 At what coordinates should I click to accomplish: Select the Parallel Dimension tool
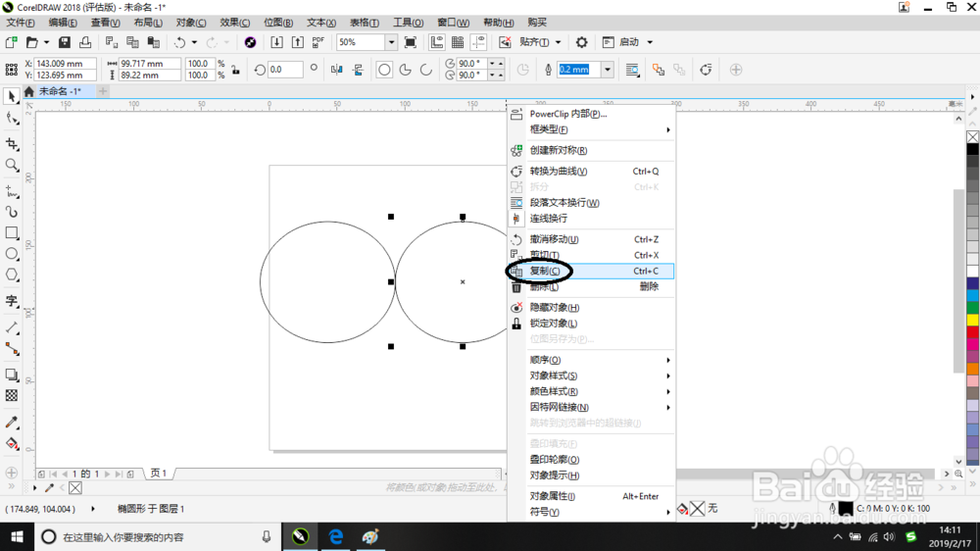(11, 327)
